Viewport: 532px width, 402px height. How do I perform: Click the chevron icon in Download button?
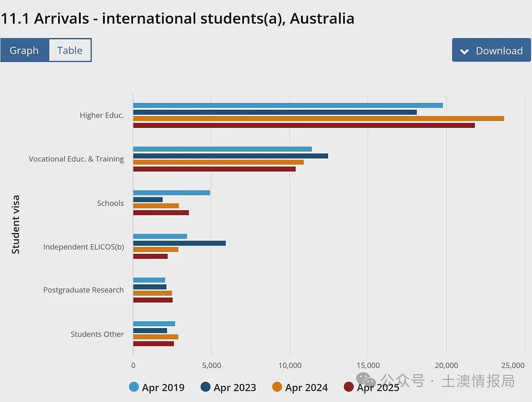tap(465, 52)
